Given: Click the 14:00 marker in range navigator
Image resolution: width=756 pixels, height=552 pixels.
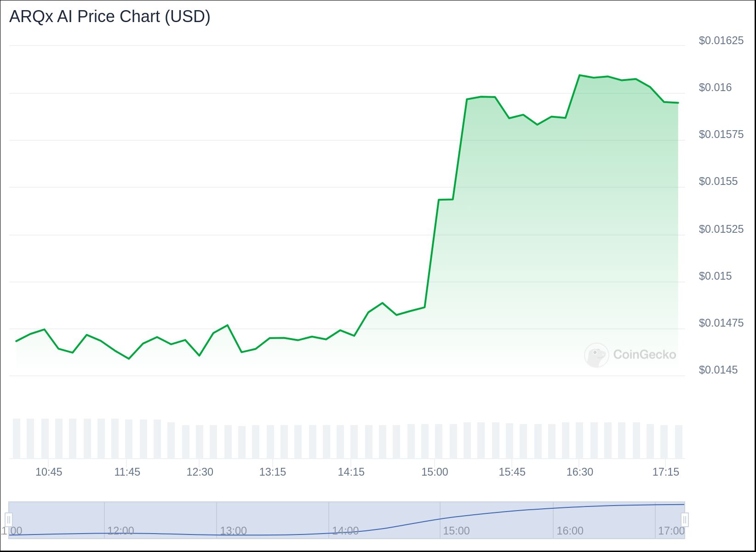Looking at the screenshot, I should pyautogui.click(x=345, y=531).
